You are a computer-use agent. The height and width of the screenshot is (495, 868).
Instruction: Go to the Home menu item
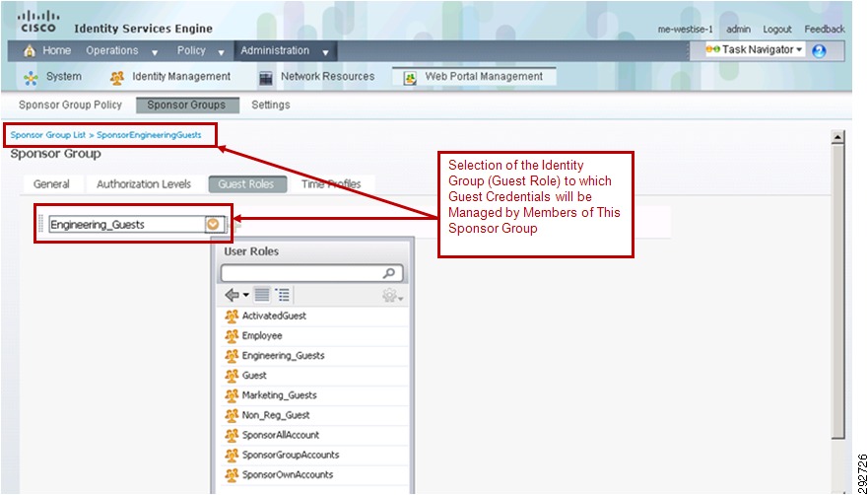click(x=56, y=50)
